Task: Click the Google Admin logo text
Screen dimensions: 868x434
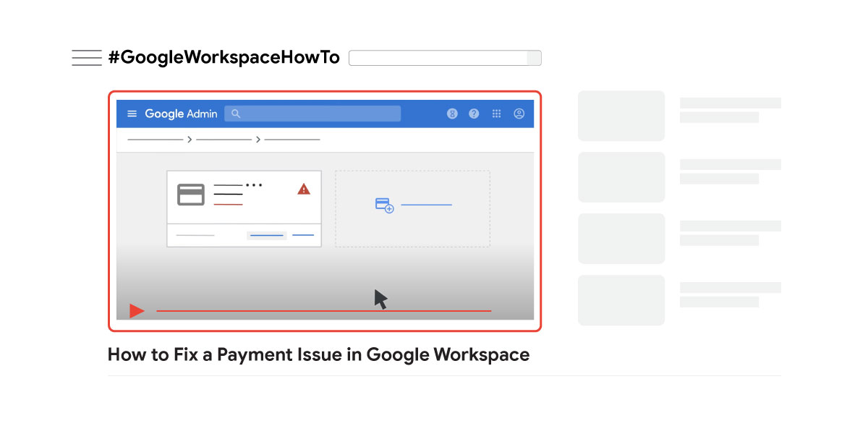Action: (x=181, y=114)
